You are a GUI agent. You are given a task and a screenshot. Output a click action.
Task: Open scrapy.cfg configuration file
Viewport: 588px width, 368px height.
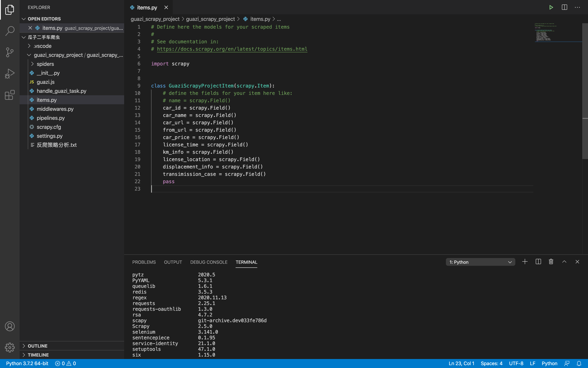click(x=49, y=127)
